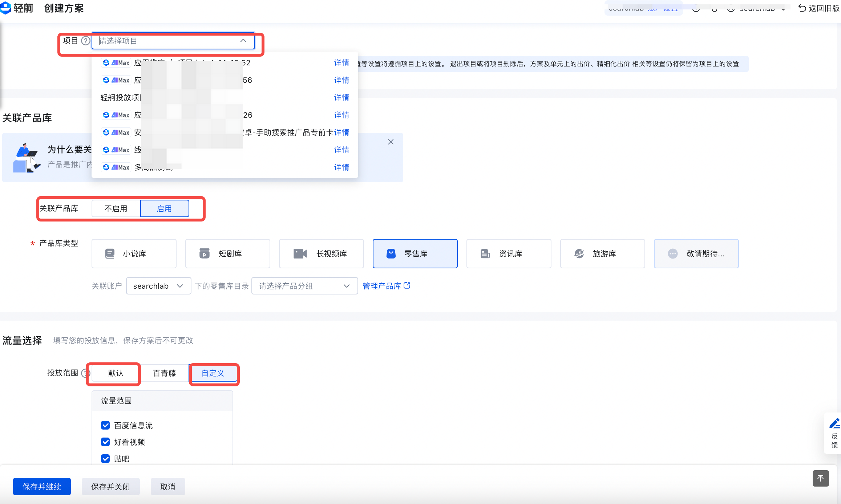The image size is (841, 504).
Task: Select the 旅游库 travel icon card
Action: pos(602,253)
